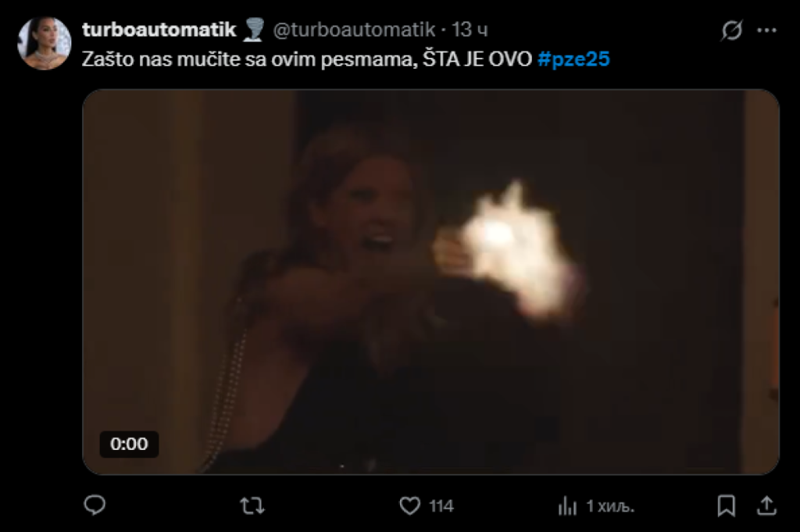Image resolution: width=800 pixels, height=532 pixels.
Task: Follow the #pze25 hashtag link
Action: [x=573, y=59]
